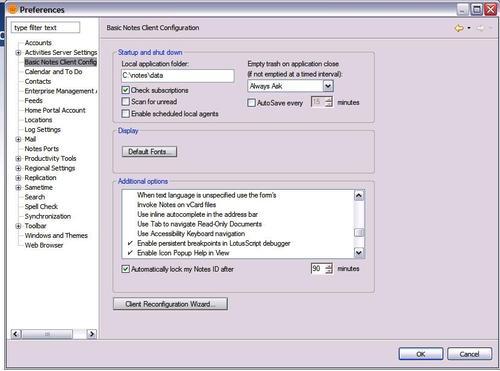Toggle AutoSave every checkbox
The image size is (500, 371).
point(251,103)
